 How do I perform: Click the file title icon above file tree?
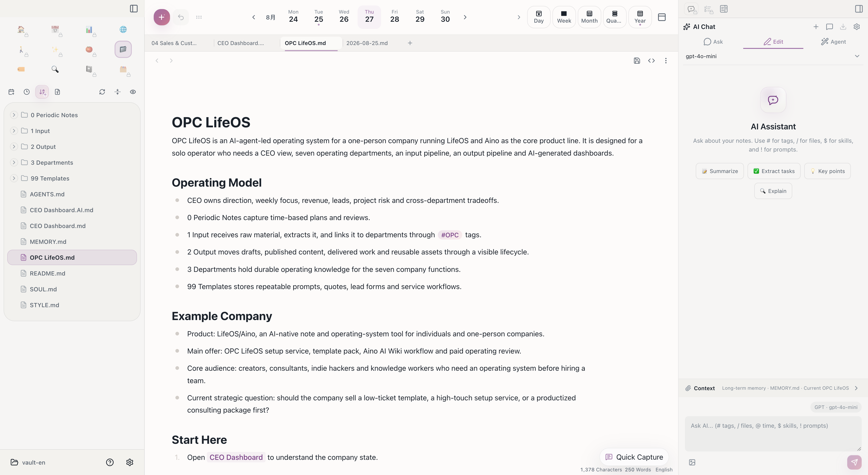57,92
